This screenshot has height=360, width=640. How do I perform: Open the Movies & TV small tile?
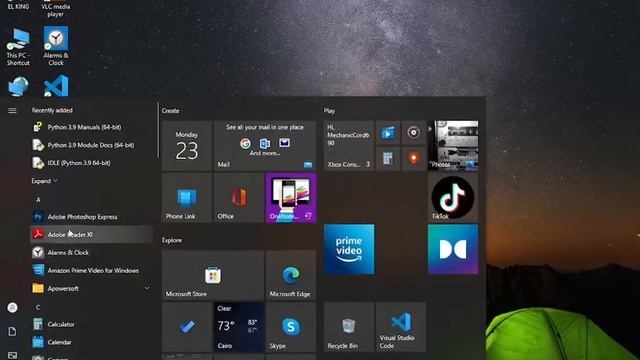pos(388,133)
